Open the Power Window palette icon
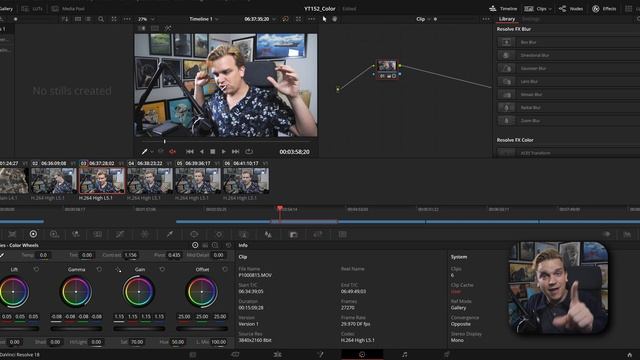The image size is (640, 360). point(194,234)
